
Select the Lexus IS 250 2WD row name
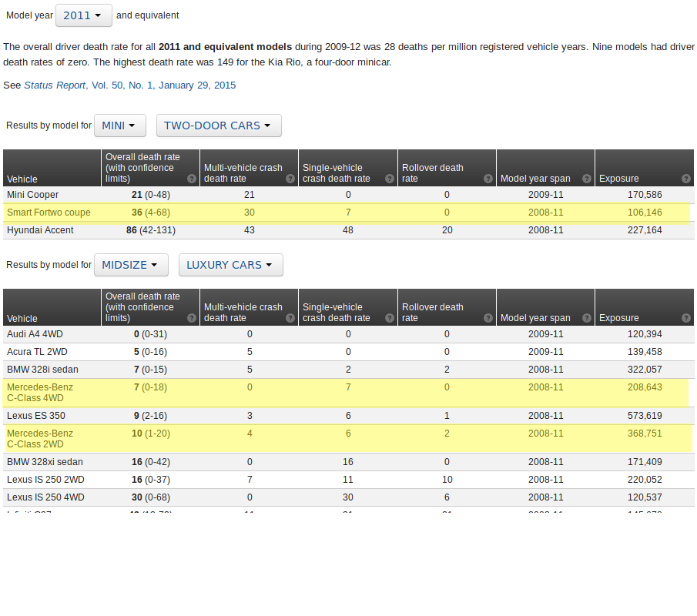45,480
